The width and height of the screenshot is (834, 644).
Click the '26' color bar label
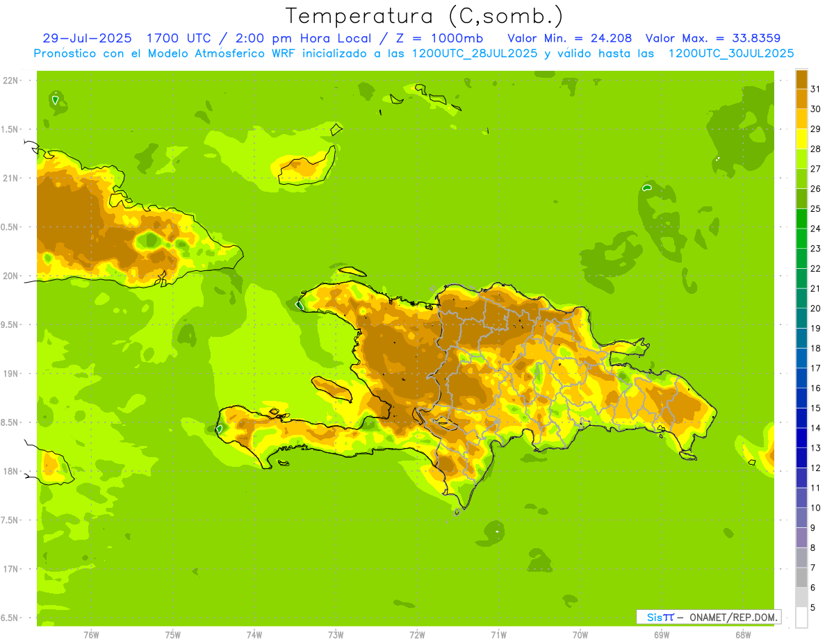pos(815,188)
